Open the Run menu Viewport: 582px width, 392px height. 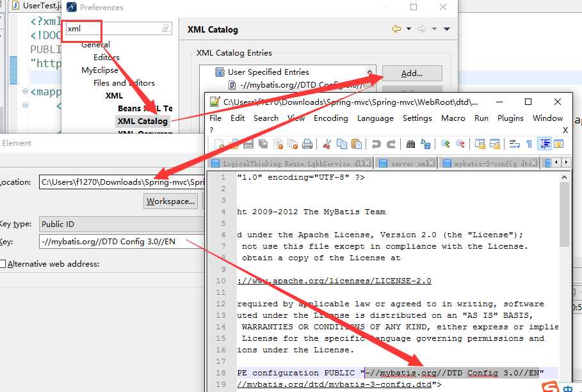point(481,118)
